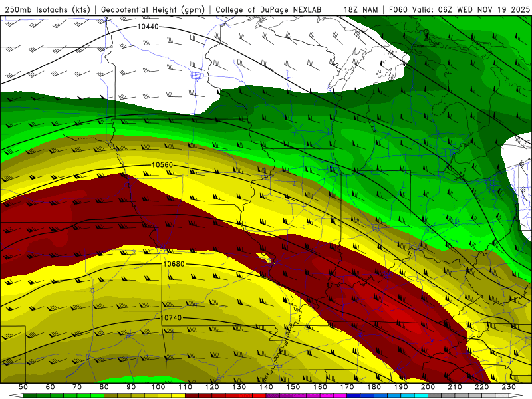
Task: Click the 50 value on the color scale
Action: tap(23, 387)
